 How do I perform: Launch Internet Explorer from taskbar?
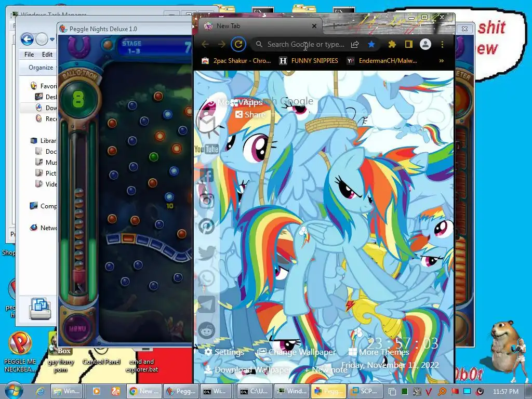(40, 391)
